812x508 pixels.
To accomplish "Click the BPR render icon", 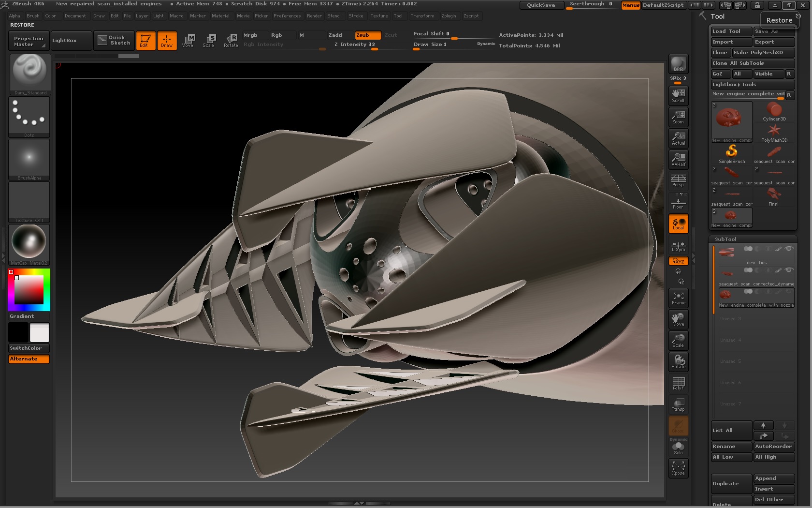I will pos(678,64).
